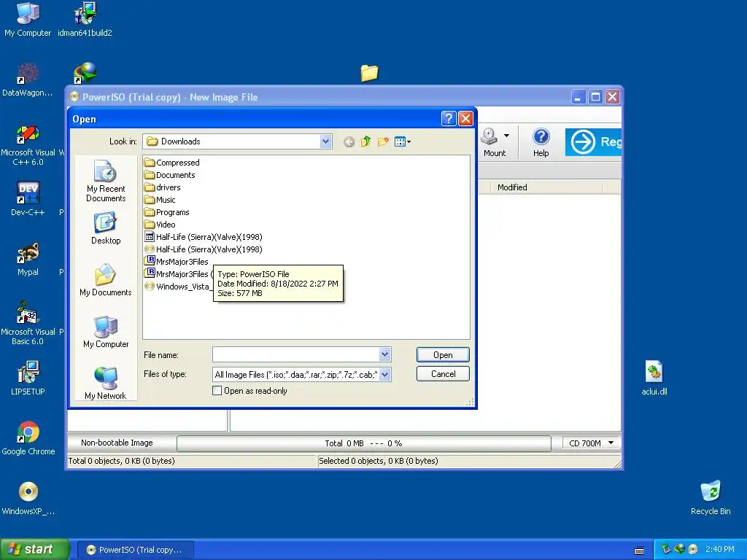Open the Views menu icon
The image size is (747, 560).
tap(402, 141)
